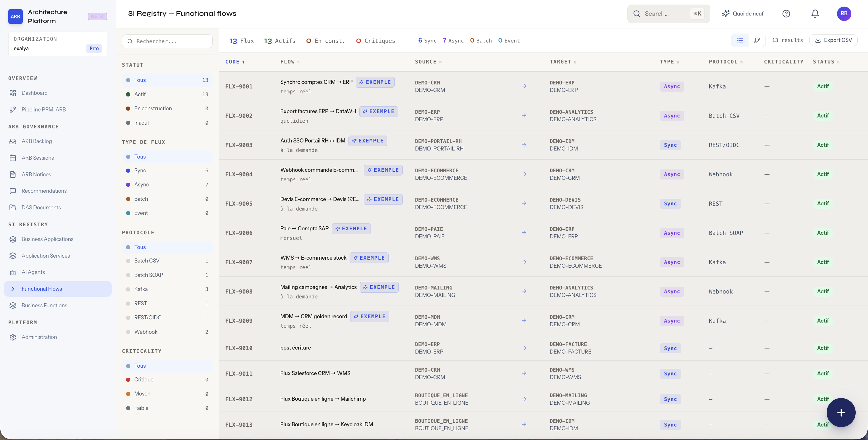Filter status by En construction
The height and width of the screenshot is (440, 868).
click(167, 109)
